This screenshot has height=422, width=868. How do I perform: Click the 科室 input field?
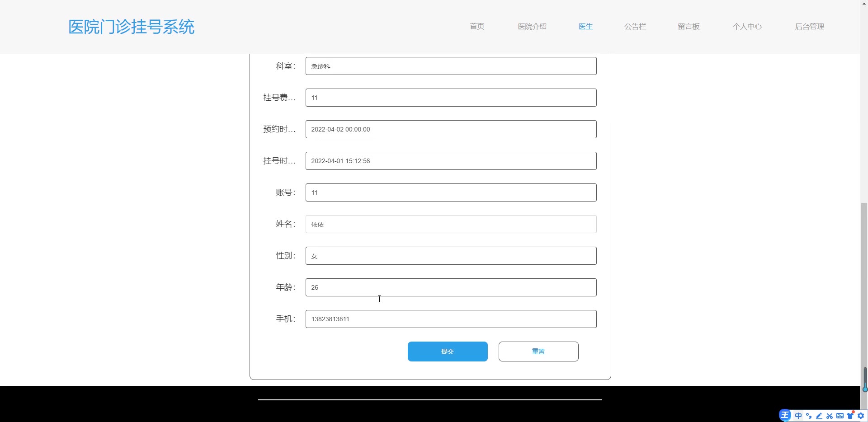tap(451, 66)
